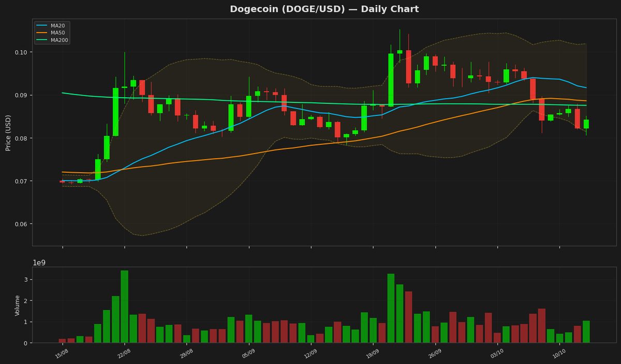The height and width of the screenshot is (364, 621).
Task: Click the volume axis tick labeled 0
Action: click(25, 343)
